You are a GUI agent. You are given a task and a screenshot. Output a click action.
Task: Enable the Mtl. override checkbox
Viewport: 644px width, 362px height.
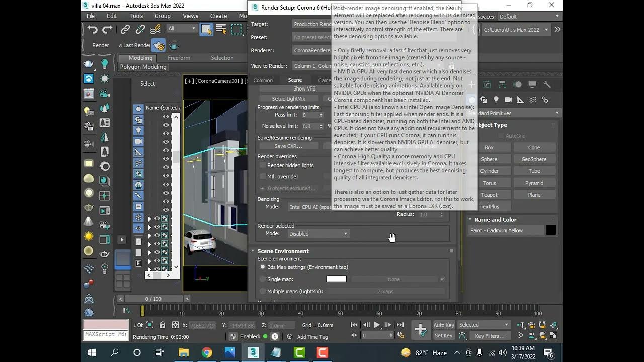(x=262, y=176)
